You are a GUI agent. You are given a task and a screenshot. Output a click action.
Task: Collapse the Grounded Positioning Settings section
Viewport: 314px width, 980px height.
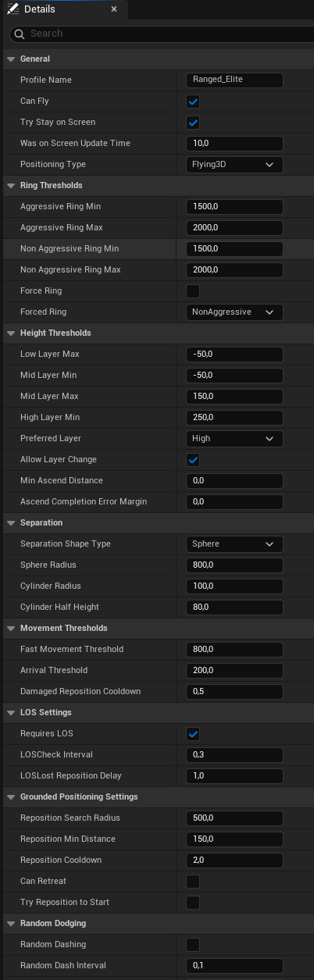pyautogui.click(x=10, y=797)
